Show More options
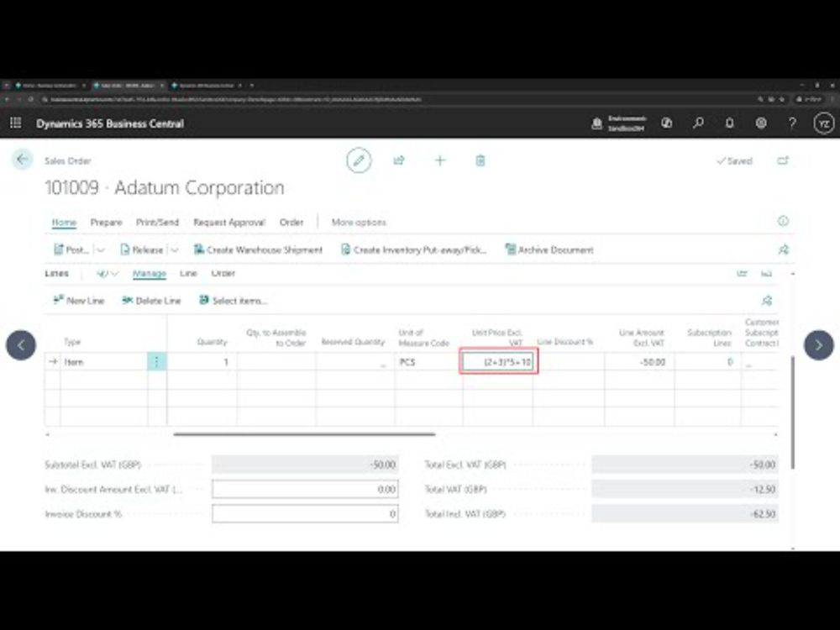 (359, 223)
